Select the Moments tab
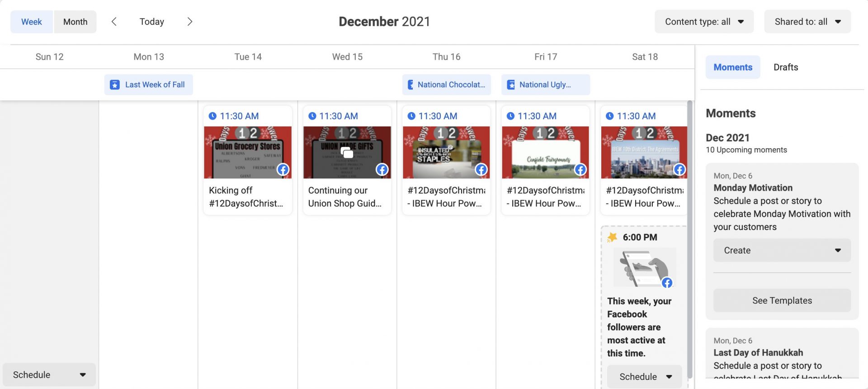The width and height of the screenshot is (868, 389). click(x=732, y=67)
